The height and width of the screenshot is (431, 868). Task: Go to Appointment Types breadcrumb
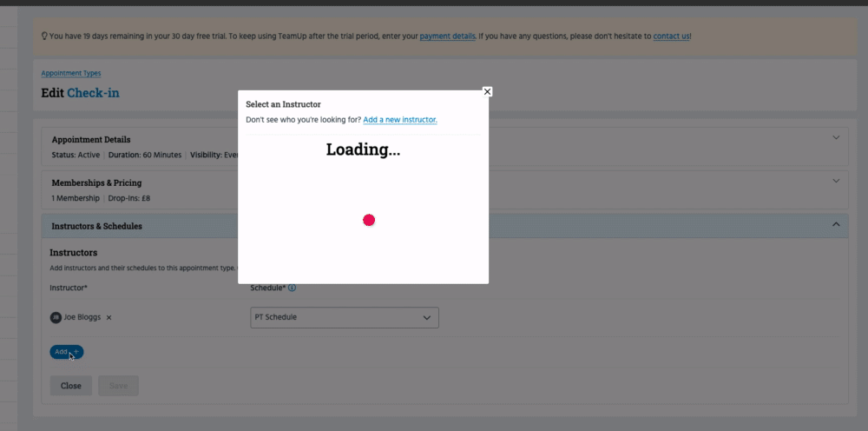[x=71, y=73]
